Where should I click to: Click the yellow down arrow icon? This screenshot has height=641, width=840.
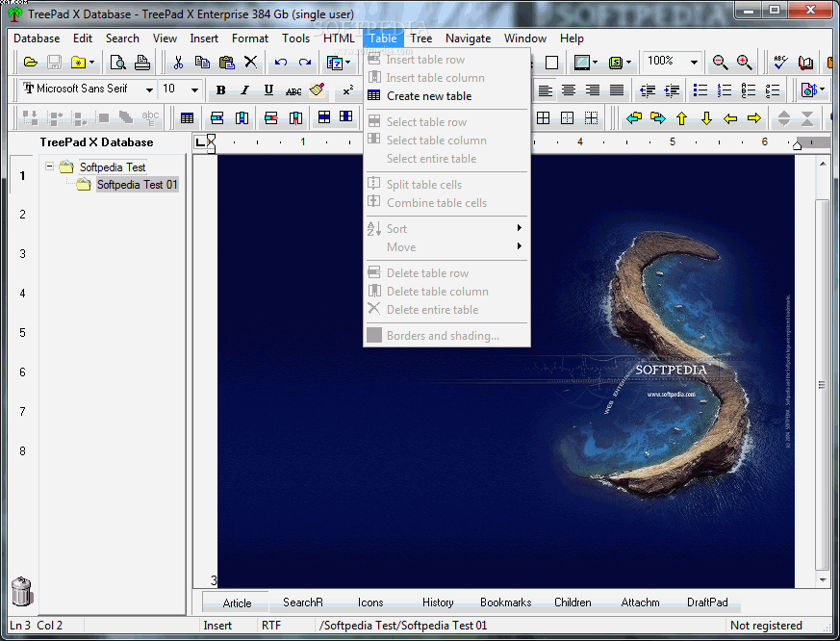point(706,118)
